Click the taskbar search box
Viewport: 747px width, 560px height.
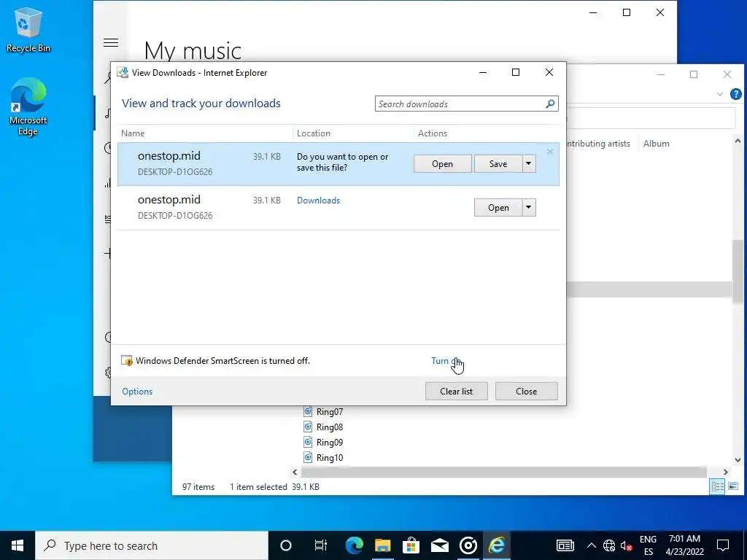[152, 545]
